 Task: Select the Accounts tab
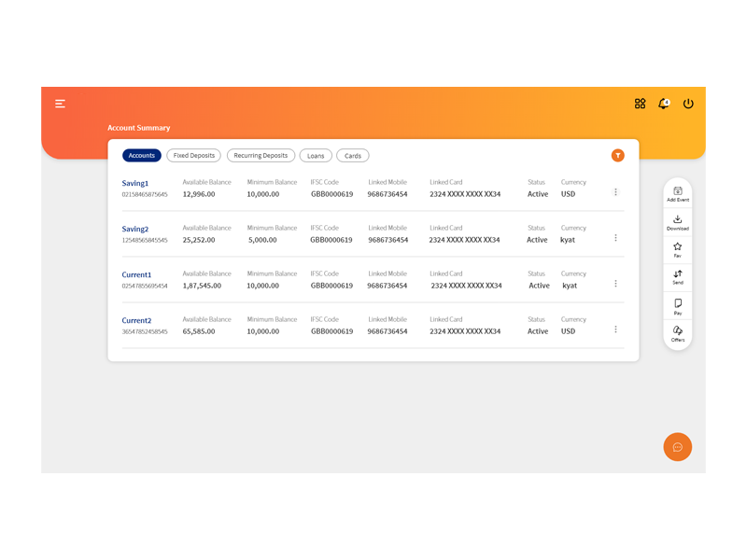point(142,156)
